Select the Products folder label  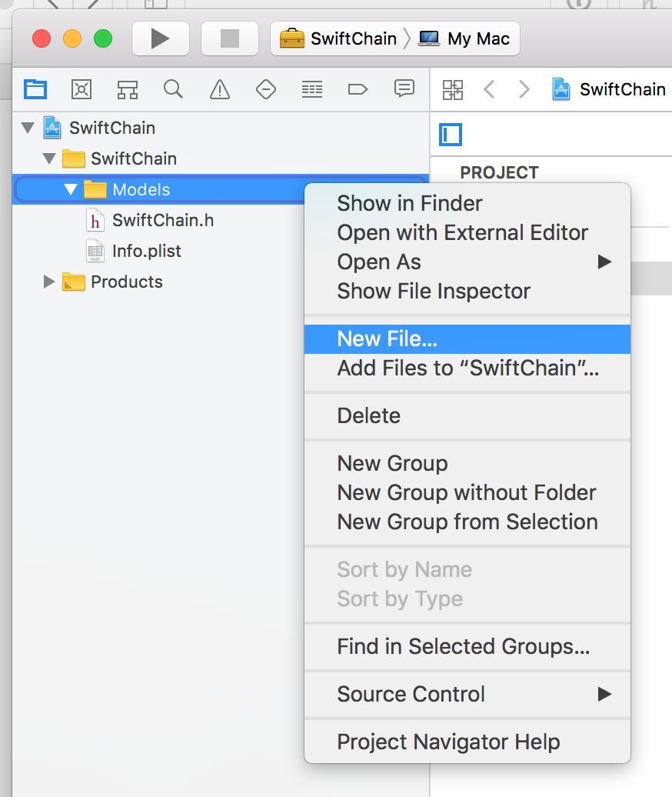click(x=127, y=282)
